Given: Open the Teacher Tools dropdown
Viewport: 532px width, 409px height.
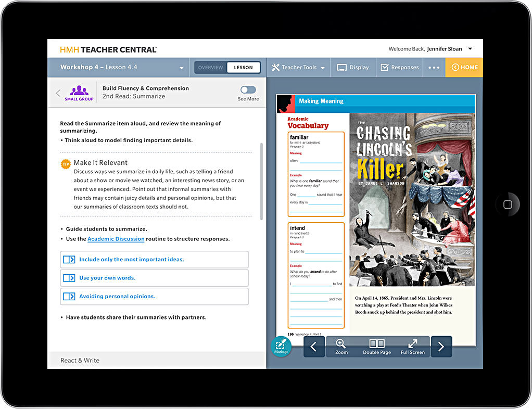Looking at the screenshot, I should point(299,68).
